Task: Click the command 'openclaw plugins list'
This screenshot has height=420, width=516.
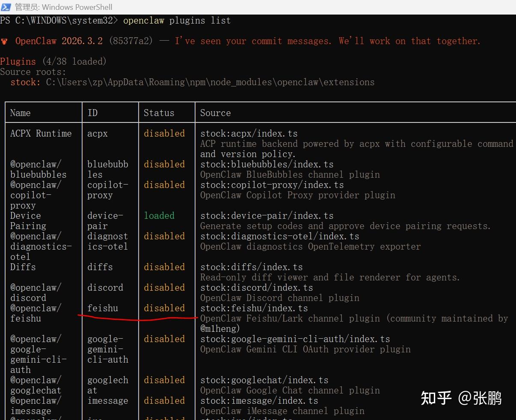Action: (177, 21)
